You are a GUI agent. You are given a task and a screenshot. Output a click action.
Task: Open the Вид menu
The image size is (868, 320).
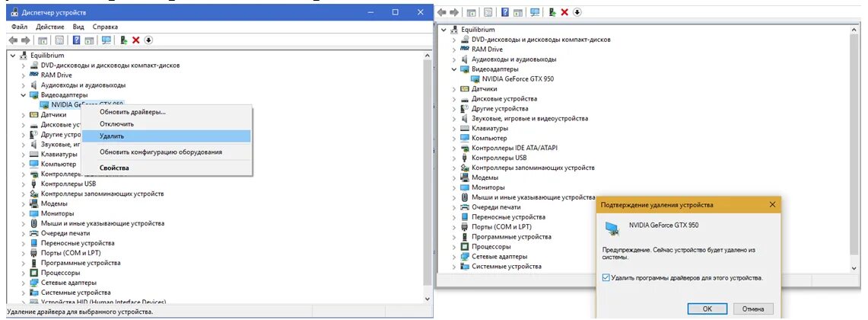(78, 27)
